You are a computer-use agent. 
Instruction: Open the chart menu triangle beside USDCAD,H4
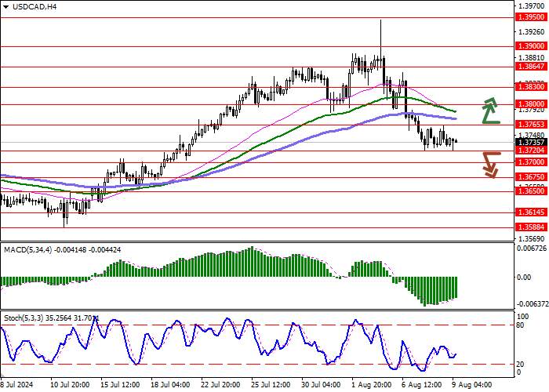5,6
